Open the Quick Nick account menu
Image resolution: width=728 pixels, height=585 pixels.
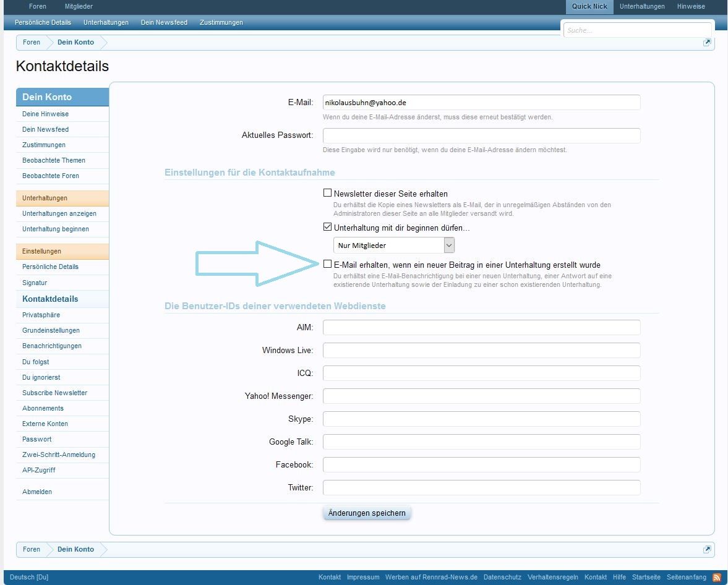tap(589, 6)
